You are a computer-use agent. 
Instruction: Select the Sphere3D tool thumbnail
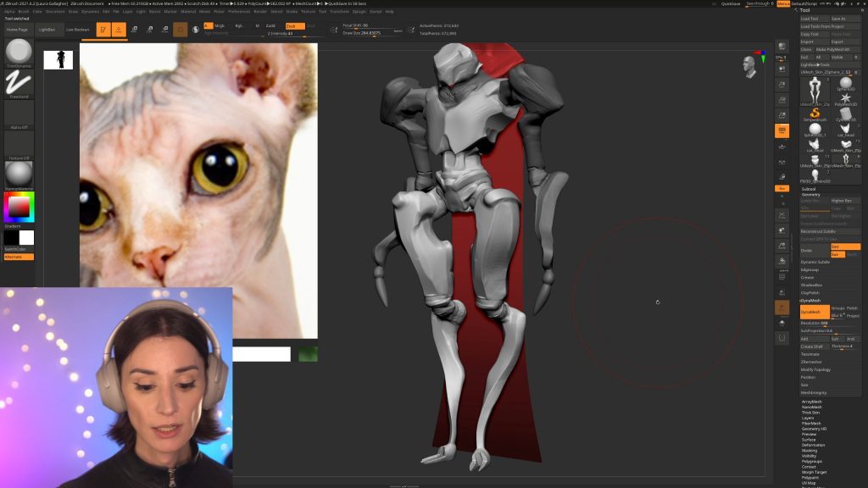[x=845, y=84]
